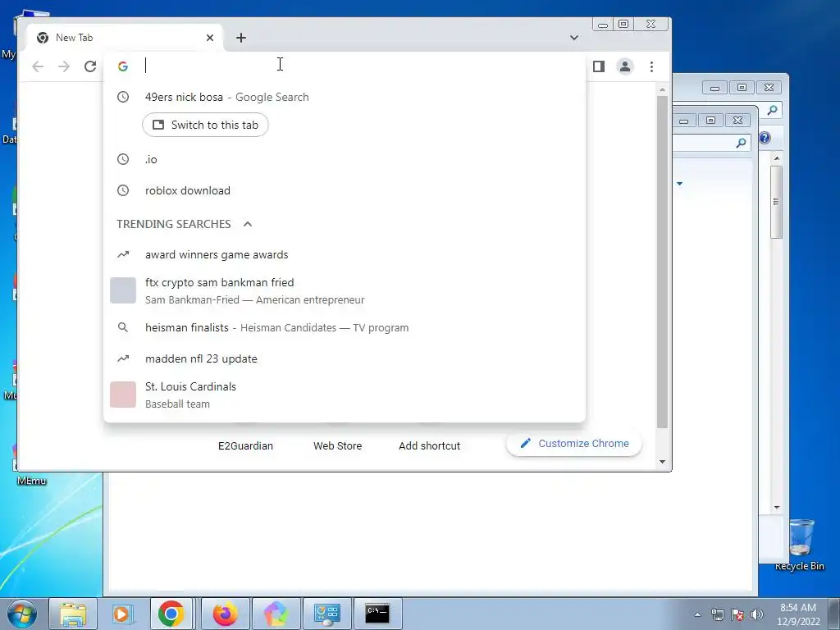Screen dimensions: 840x630
Task: Click Switch to this tab button
Action: tap(205, 125)
